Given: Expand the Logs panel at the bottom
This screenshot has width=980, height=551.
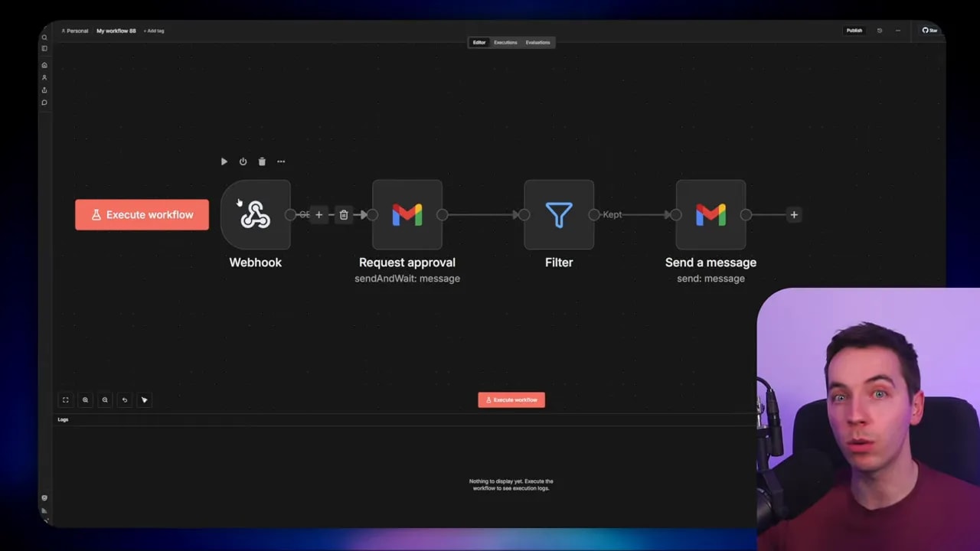Looking at the screenshot, I should click(x=63, y=419).
